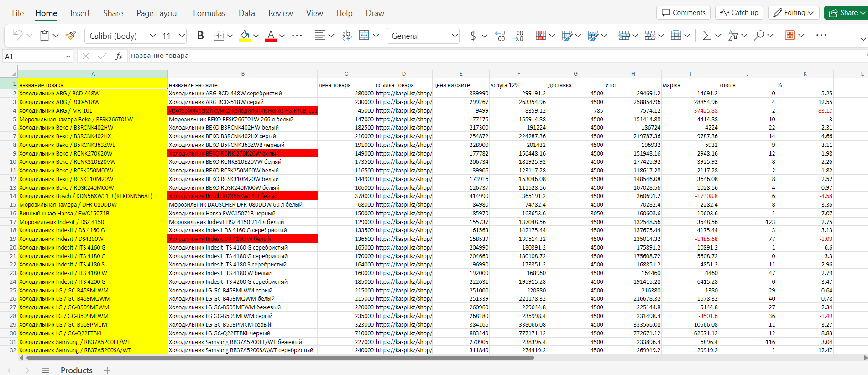
Task: Open the Page Layout tab
Action: [158, 13]
